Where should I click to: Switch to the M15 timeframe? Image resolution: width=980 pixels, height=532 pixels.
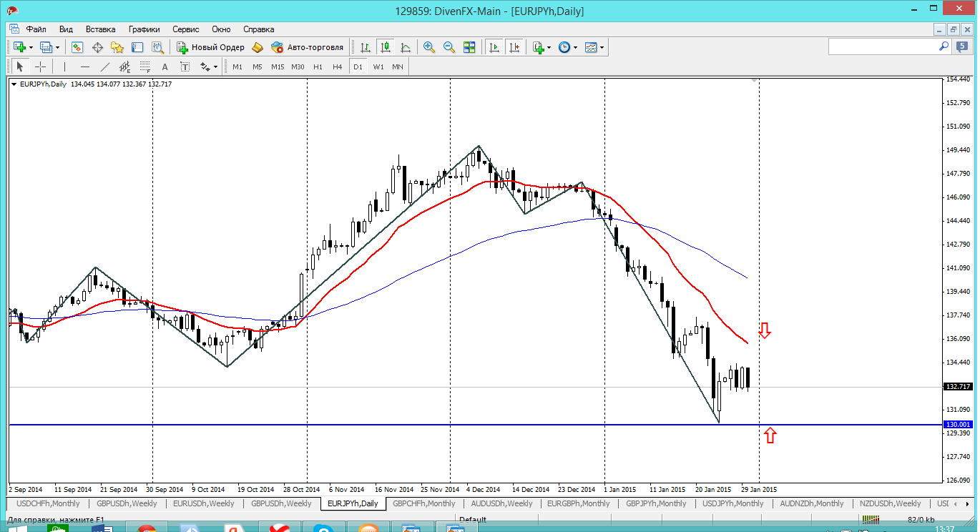tap(278, 66)
